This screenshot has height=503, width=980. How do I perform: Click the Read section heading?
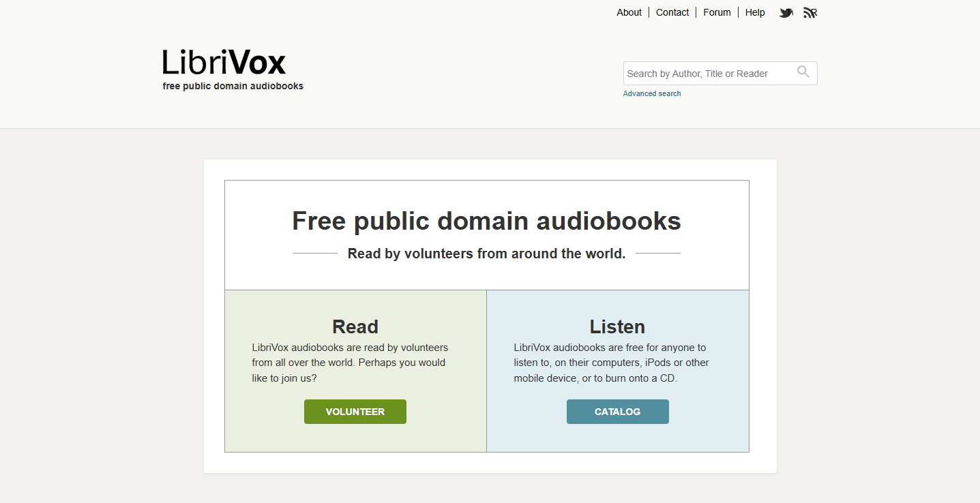pyautogui.click(x=355, y=326)
